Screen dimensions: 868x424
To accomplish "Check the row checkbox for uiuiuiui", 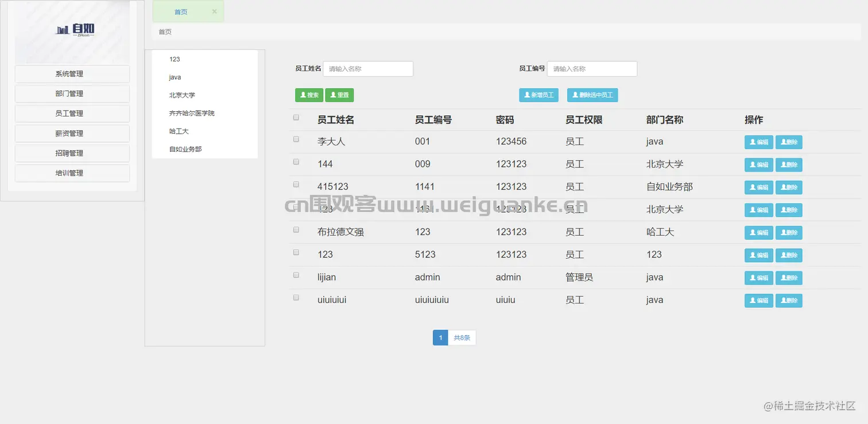I will [296, 297].
